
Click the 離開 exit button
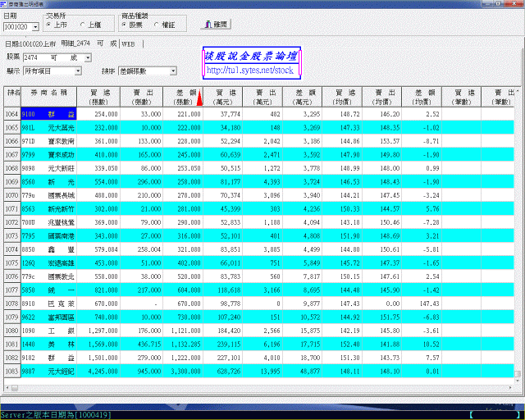click(x=216, y=25)
